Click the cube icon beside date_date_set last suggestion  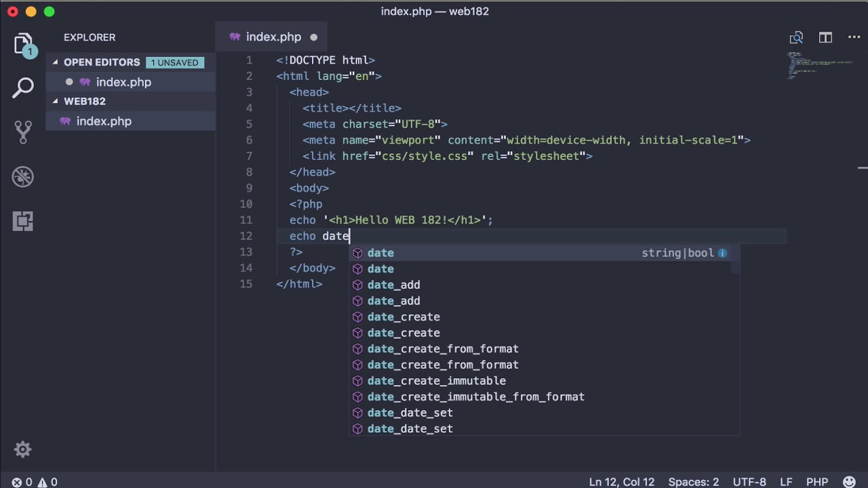tap(357, 429)
